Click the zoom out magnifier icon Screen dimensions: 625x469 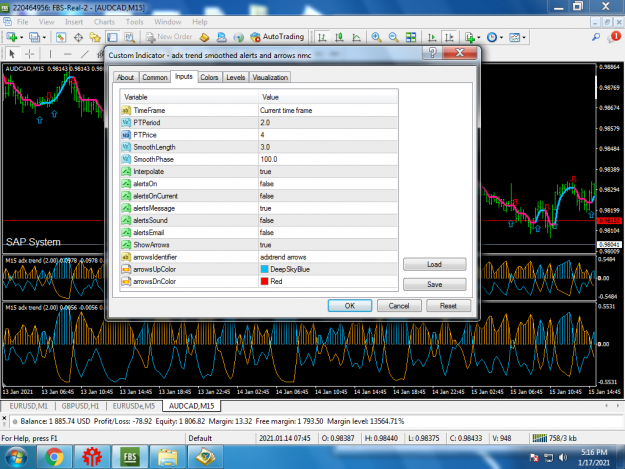393,37
